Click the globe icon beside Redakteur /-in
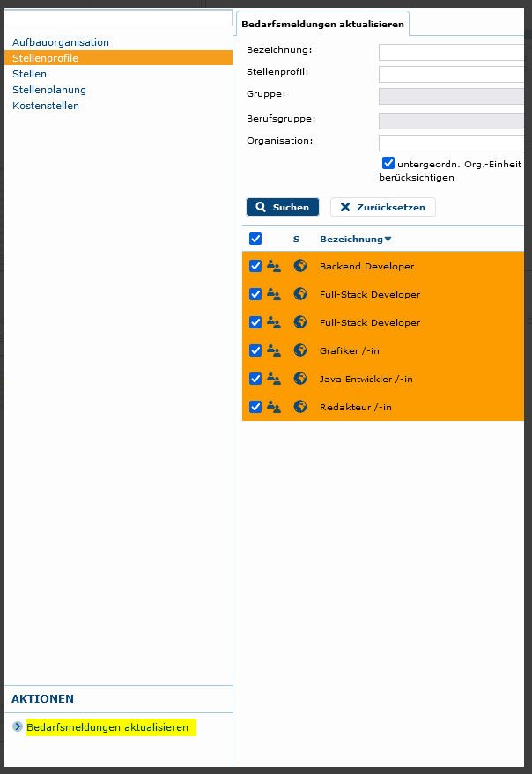 pyautogui.click(x=299, y=407)
